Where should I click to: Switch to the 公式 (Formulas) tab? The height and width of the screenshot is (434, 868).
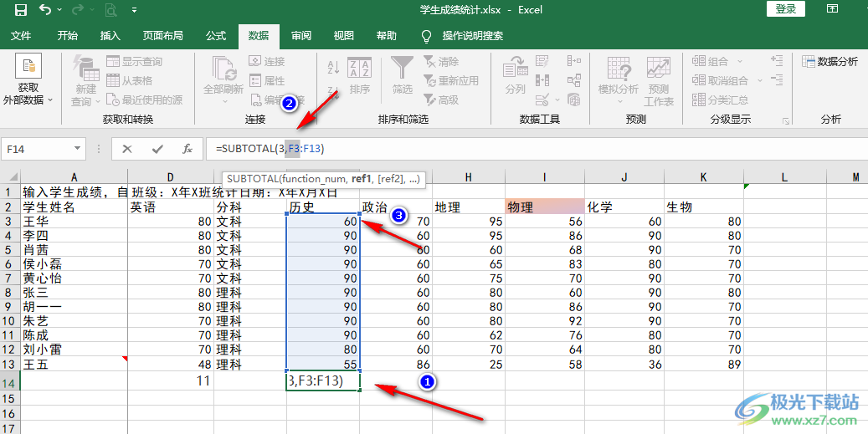216,35
